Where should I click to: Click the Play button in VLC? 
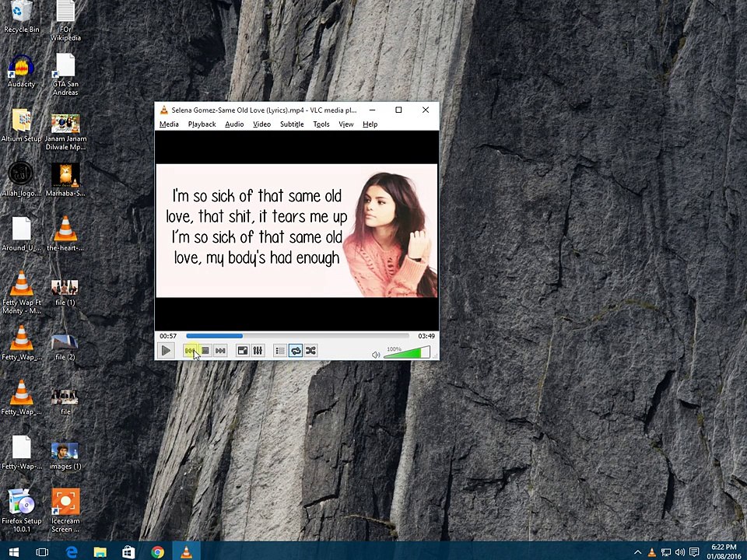click(x=166, y=351)
